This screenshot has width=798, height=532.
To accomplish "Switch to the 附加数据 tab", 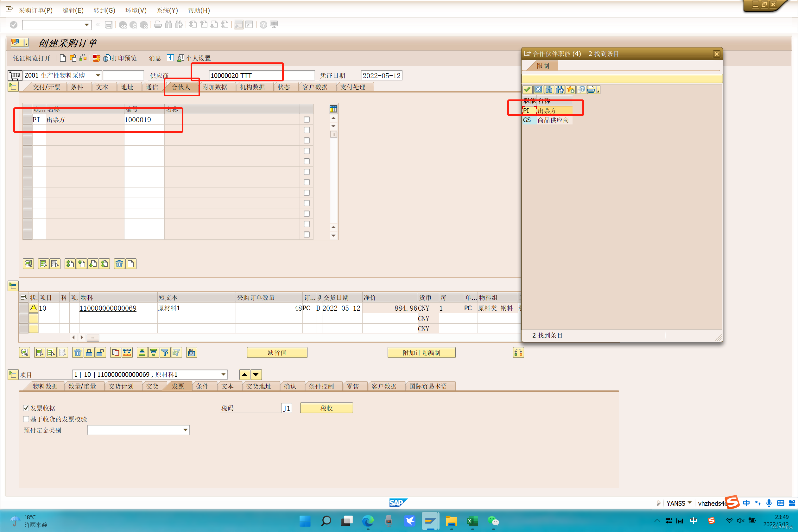I will [214, 87].
